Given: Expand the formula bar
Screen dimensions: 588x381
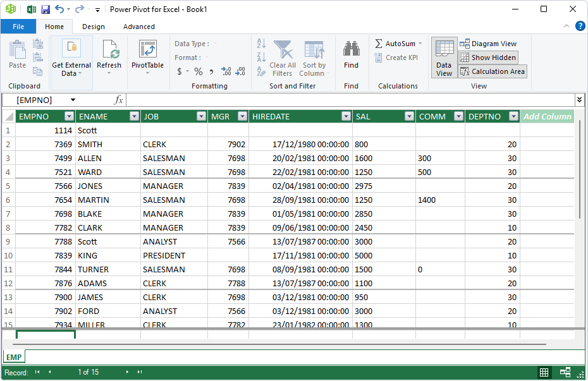Looking at the screenshot, I should [579, 100].
